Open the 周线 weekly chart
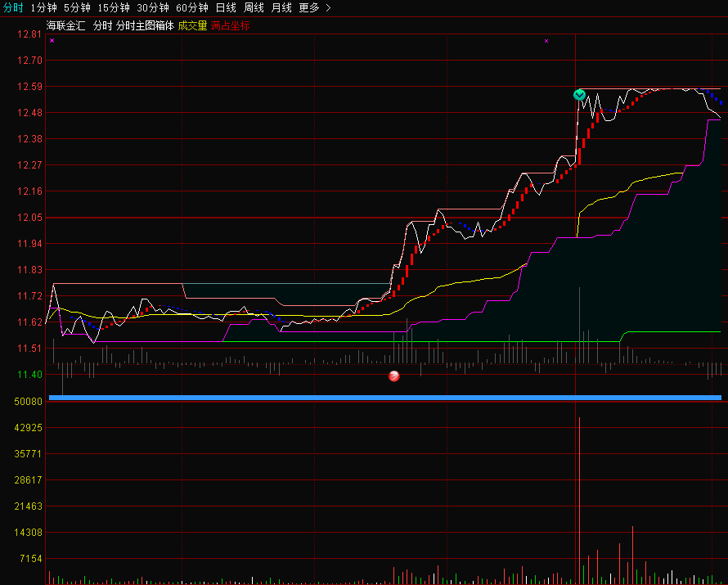Viewport: 728px width, 585px height. pyautogui.click(x=254, y=8)
